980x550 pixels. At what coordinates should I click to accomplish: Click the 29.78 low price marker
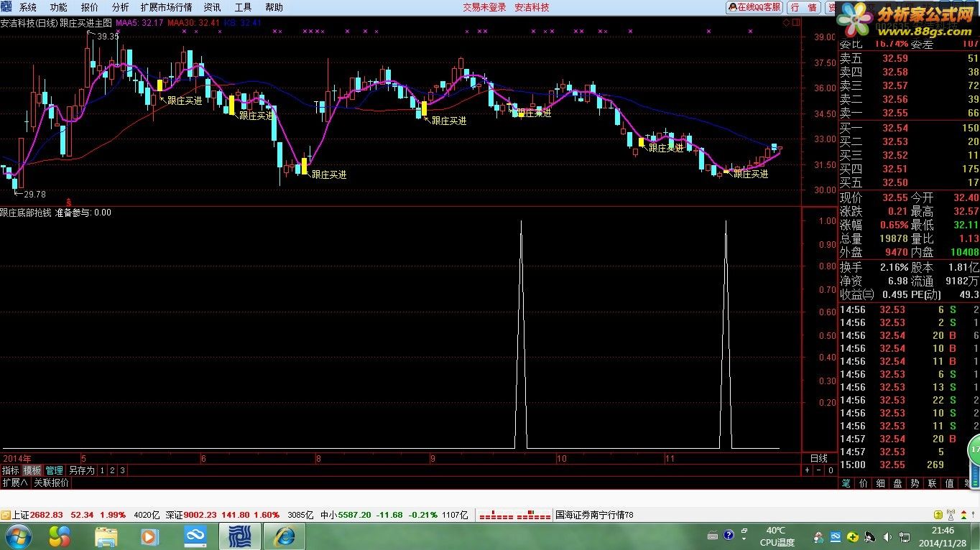tap(34, 195)
